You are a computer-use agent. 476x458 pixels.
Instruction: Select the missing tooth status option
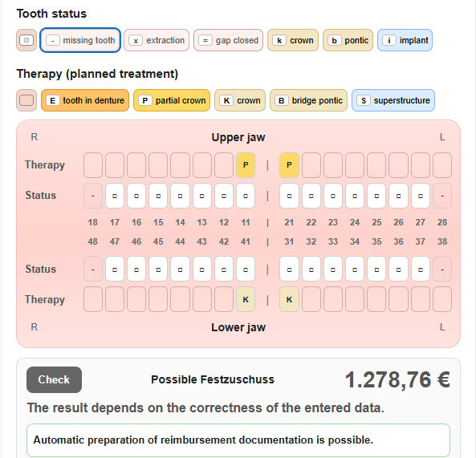80,40
